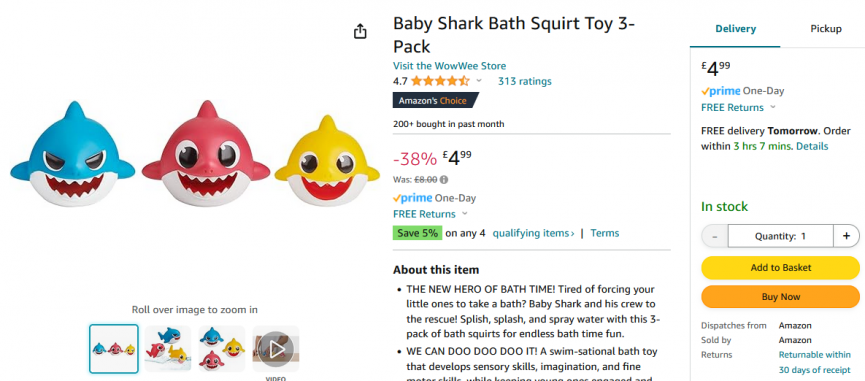Image resolution: width=865 pixels, height=381 pixels.
Task: Decrease quantity with the minus button
Action: (x=715, y=236)
